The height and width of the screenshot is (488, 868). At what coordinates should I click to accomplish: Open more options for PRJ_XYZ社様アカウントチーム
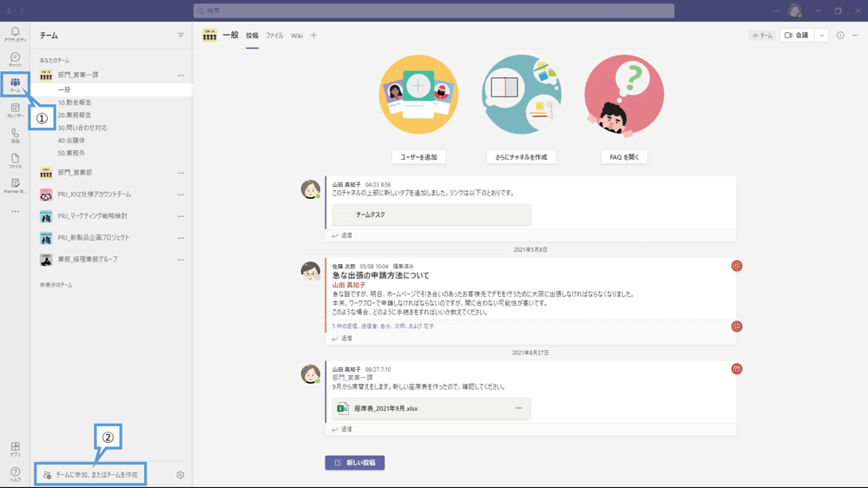click(181, 195)
